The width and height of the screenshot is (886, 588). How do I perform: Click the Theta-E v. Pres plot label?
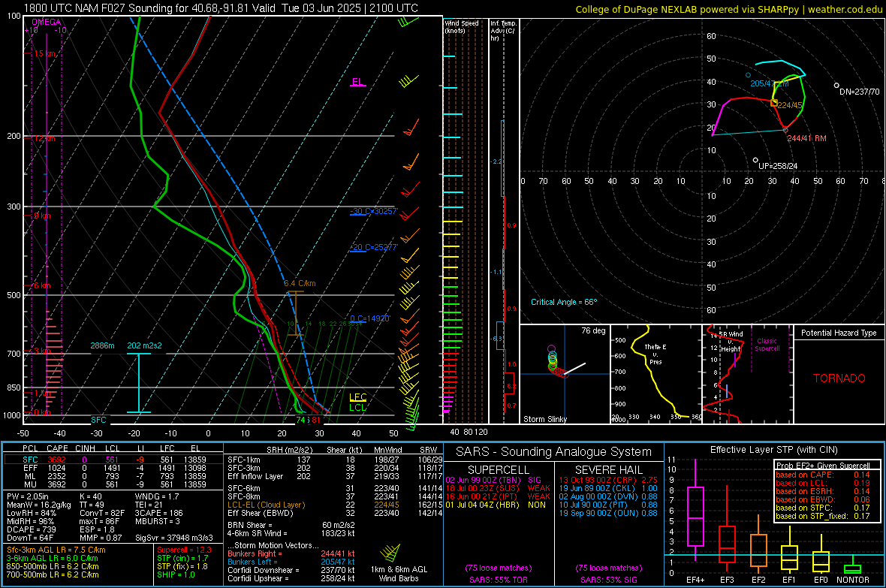point(655,354)
